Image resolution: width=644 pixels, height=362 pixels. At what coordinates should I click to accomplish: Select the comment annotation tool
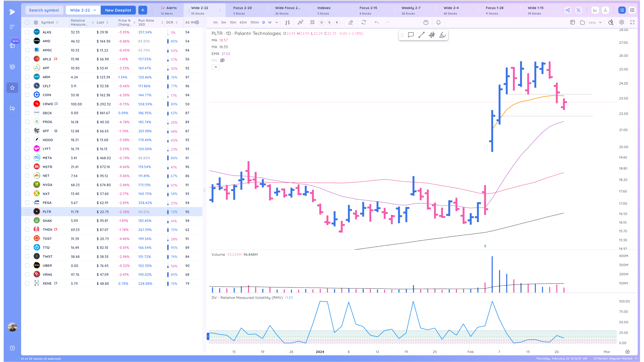tap(411, 35)
